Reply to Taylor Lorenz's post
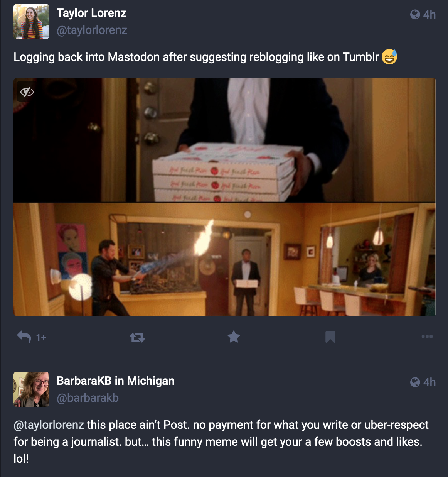Screen dimensions: 448x477 pyautogui.click(x=24, y=337)
